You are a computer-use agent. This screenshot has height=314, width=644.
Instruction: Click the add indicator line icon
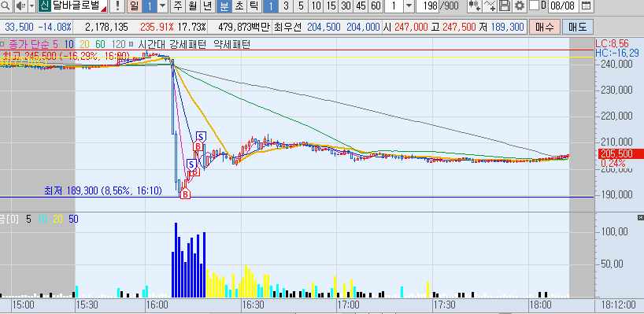[x=490, y=6]
